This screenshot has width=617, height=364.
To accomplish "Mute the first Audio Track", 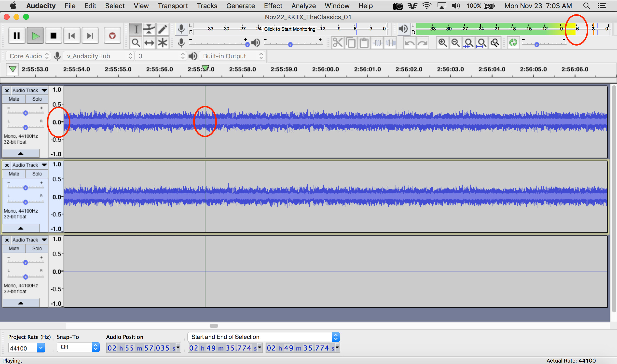I will tap(14, 99).
